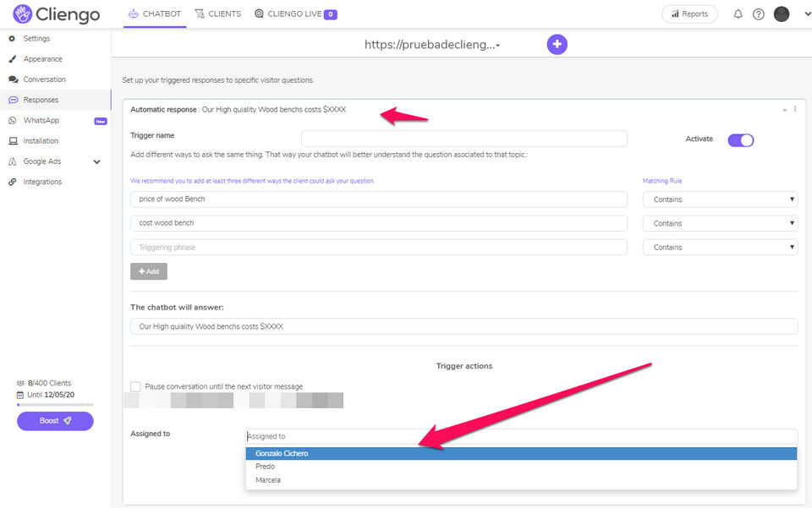
Task: Open the CLIENGO LIVE tab
Action: tap(295, 14)
